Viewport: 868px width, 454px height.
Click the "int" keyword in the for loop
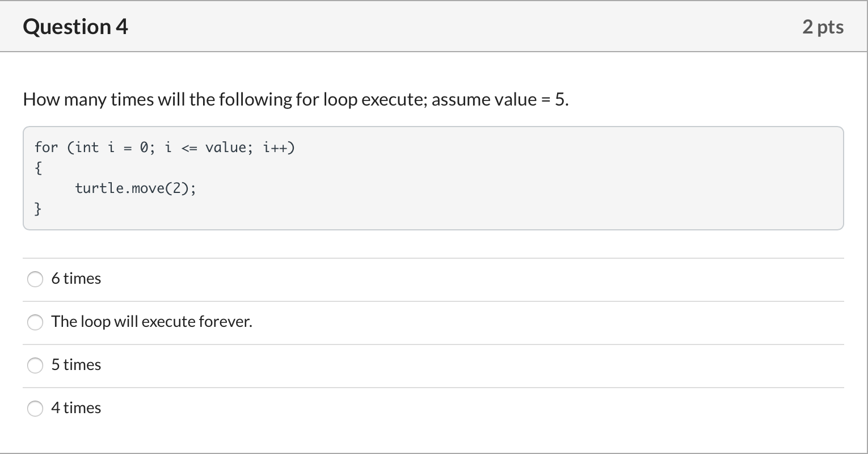87,148
